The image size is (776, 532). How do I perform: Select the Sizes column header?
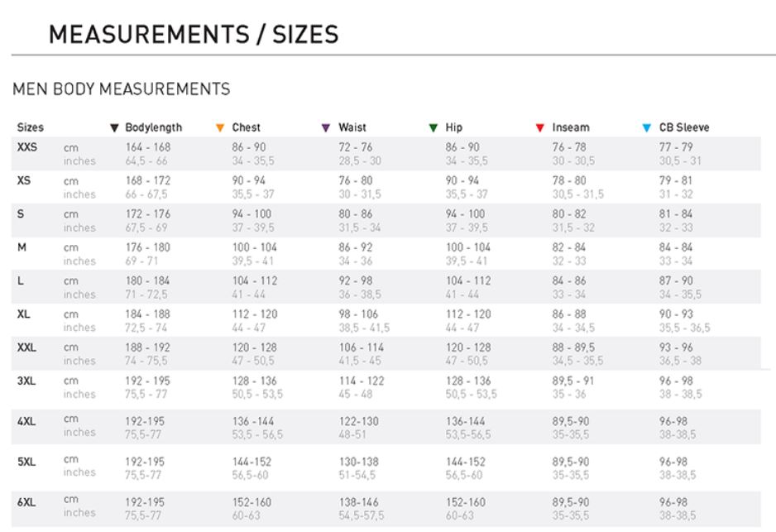click(x=30, y=127)
